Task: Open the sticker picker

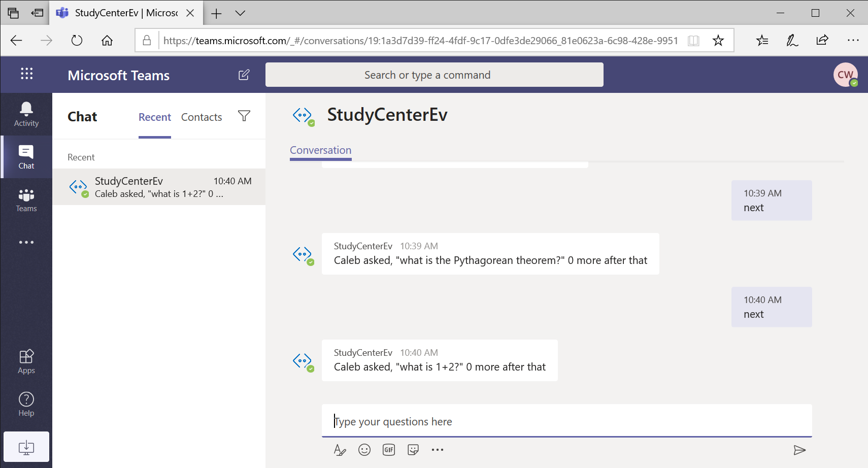Action: [413, 450]
